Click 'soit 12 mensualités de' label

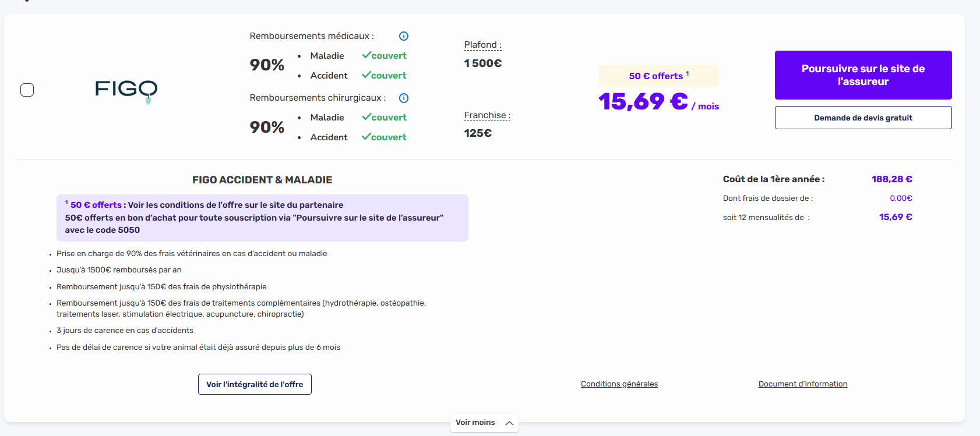766,218
